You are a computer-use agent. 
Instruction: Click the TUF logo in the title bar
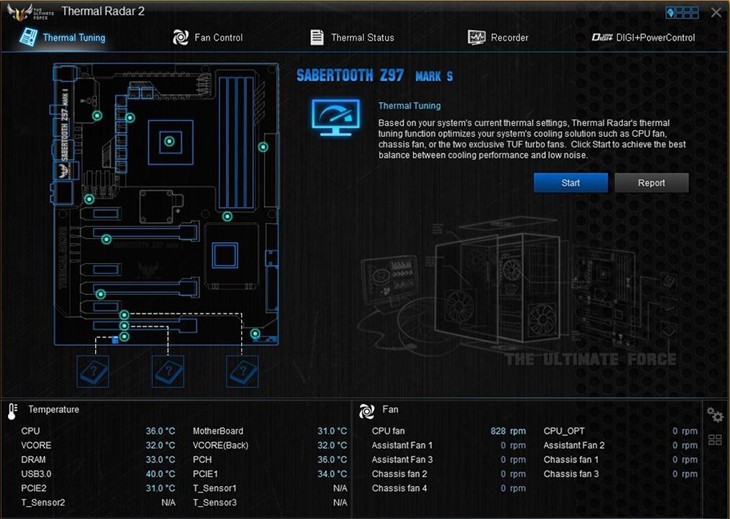click(30, 12)
